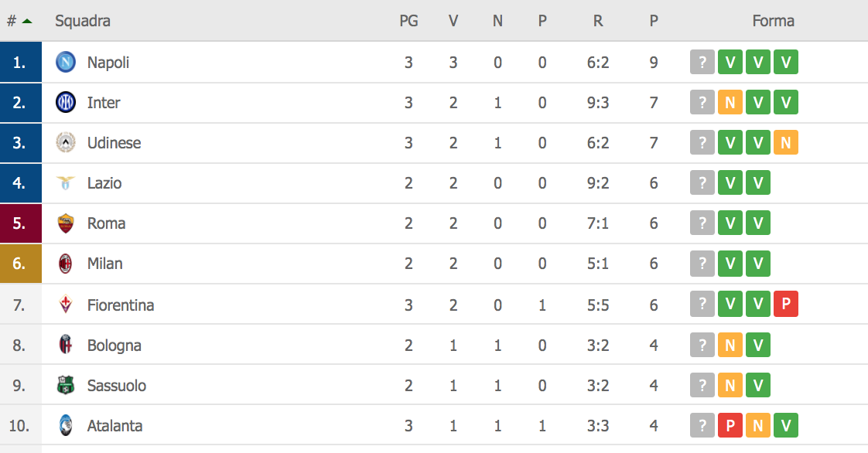The width and height of the screenshot is (868, 453).
Task: Sort by goals R column header
Action: tap(598, 21)
